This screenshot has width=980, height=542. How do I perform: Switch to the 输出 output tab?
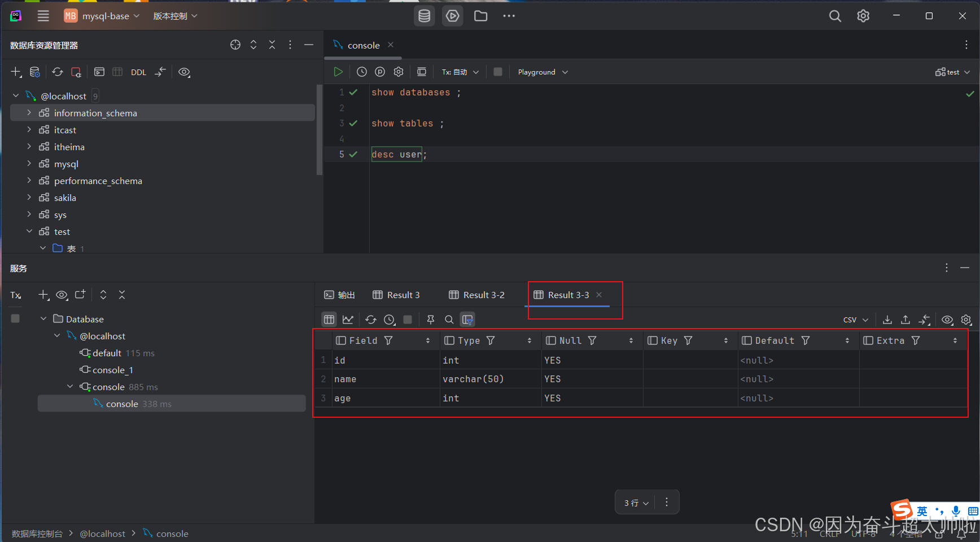point(339,295)
